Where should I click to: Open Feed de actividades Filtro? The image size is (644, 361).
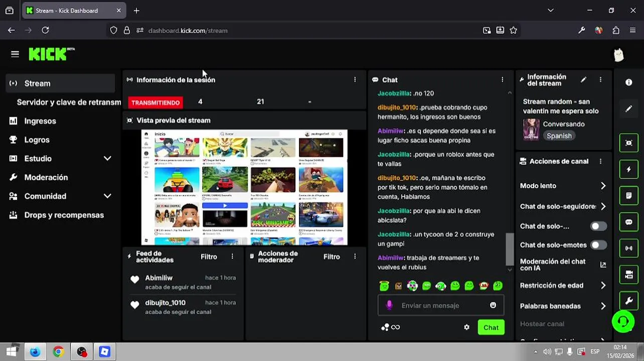209,257
